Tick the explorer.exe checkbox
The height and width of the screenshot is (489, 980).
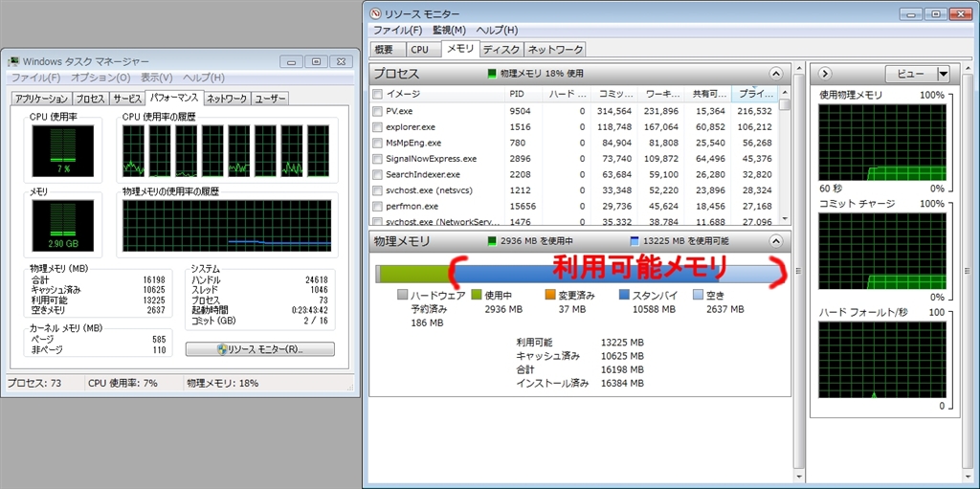tap(377, 126)
